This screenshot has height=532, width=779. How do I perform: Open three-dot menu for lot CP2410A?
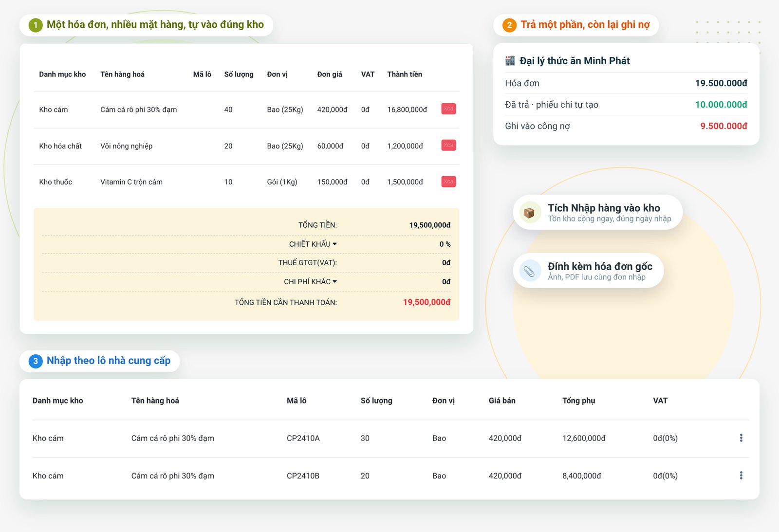tap(741, 438)
